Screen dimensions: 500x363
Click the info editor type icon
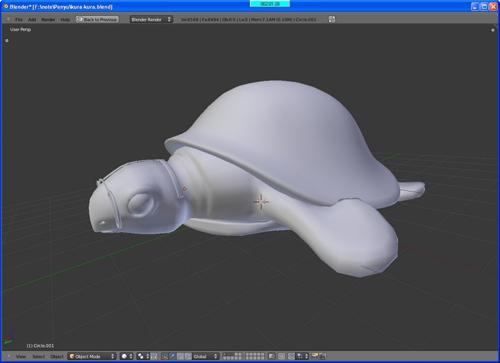click(8, 20)
